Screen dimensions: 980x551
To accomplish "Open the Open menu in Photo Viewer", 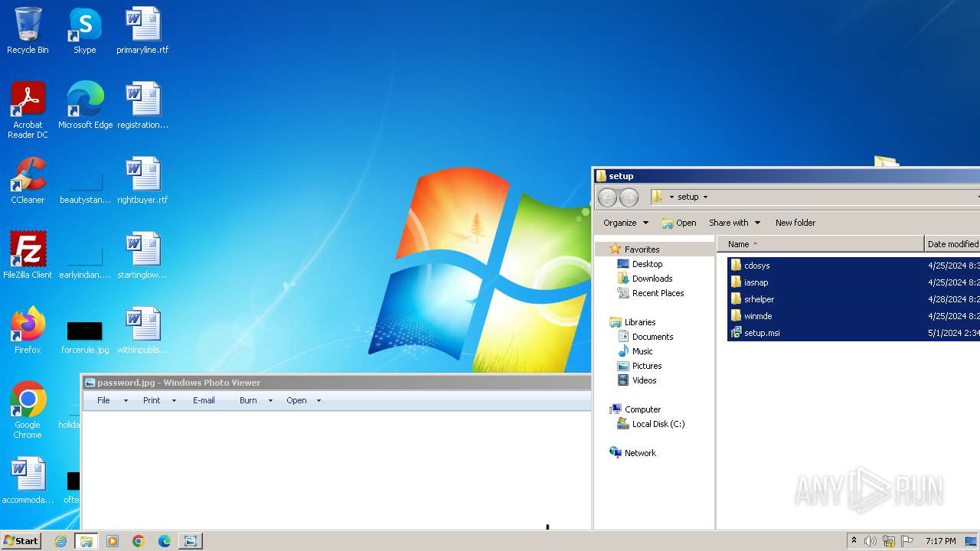I will (x=303, y=400).
